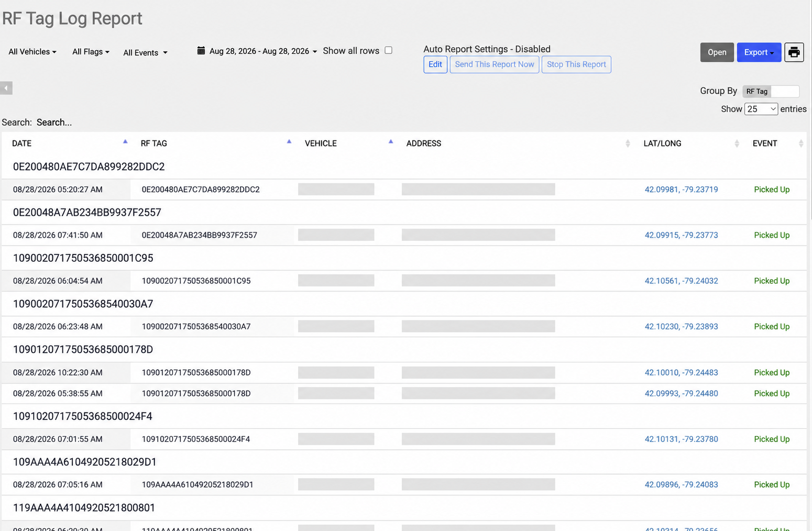The height and width of the screenshot is (531, 812).
Task: Sort by ADDRESS column arrows
Action: (628, 143)
